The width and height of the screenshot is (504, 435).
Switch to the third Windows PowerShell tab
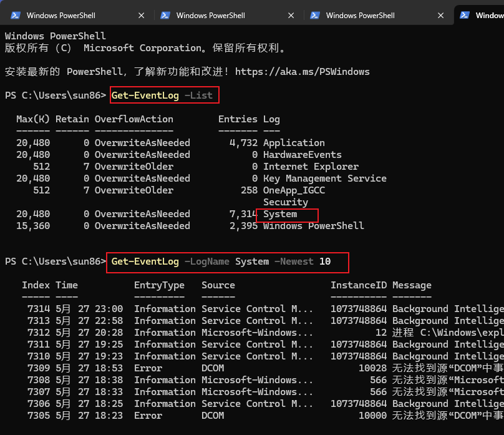362,15
